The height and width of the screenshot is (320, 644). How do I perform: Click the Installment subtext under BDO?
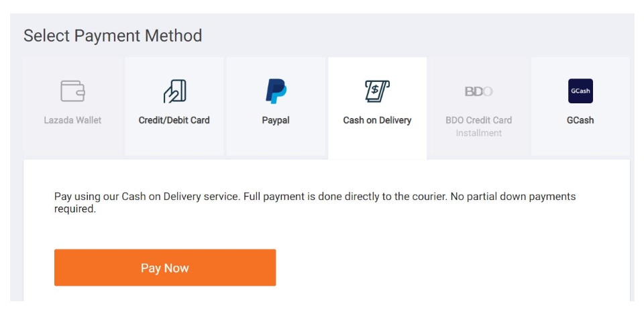click(478, 133)
